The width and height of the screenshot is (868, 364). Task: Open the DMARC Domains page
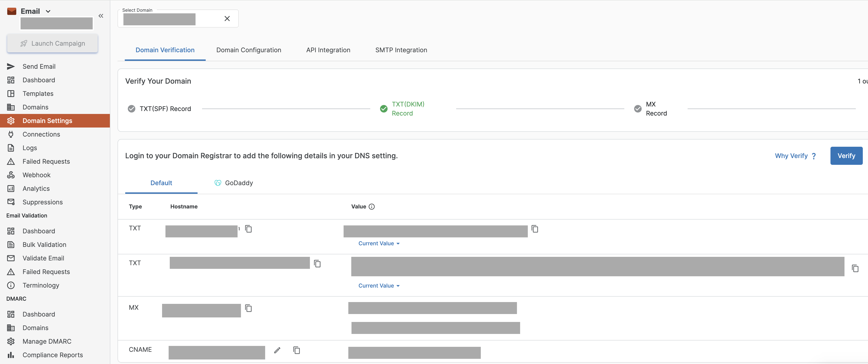tap(55, 328)
